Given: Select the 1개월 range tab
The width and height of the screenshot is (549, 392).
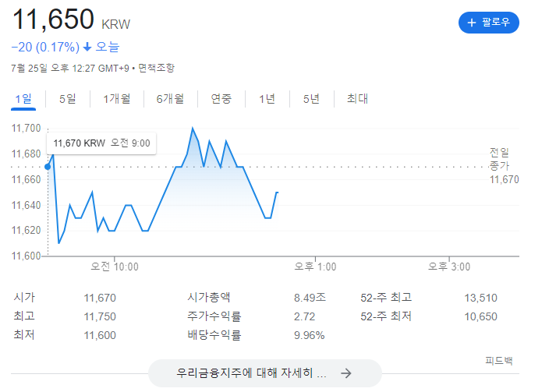Looking at the screenshot, I should pos(117,99).
